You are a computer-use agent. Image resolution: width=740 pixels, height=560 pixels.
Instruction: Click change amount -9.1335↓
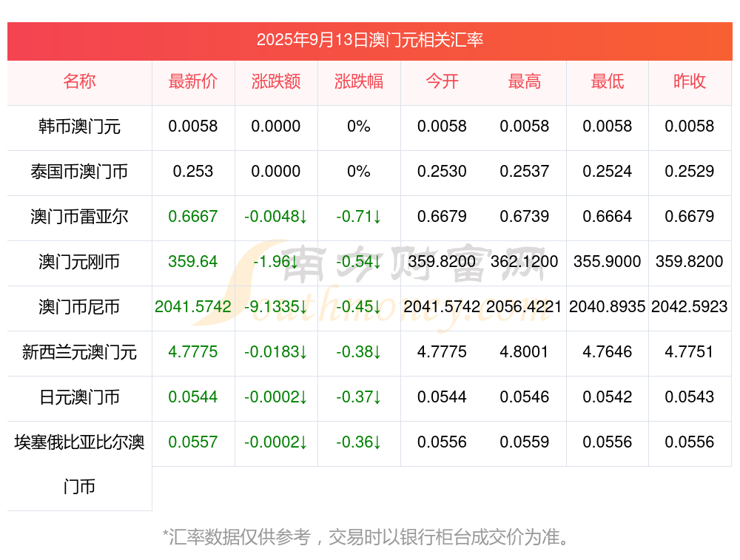click(x=276, y=307)
